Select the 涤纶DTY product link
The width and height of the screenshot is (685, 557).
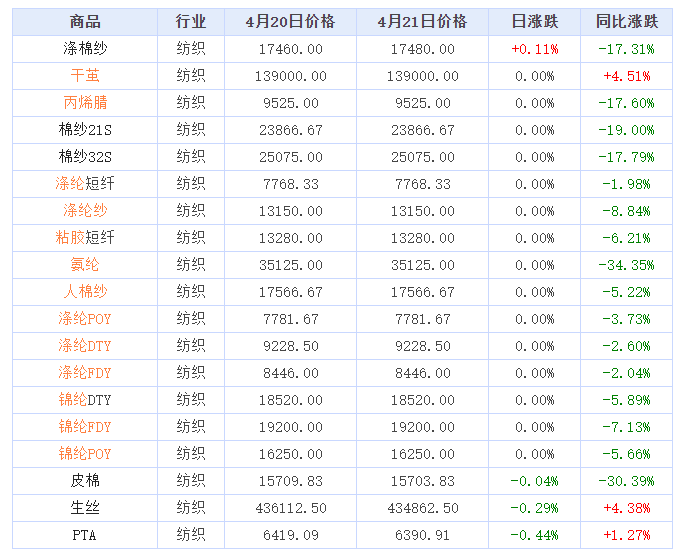click(85, 346)
